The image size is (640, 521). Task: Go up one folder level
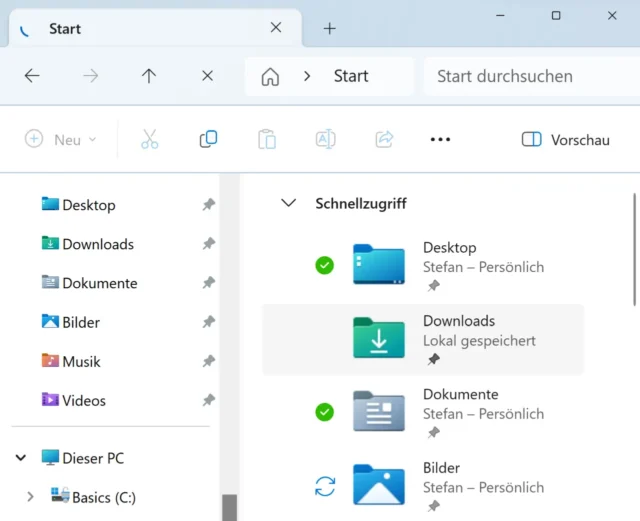coord(149,76)
